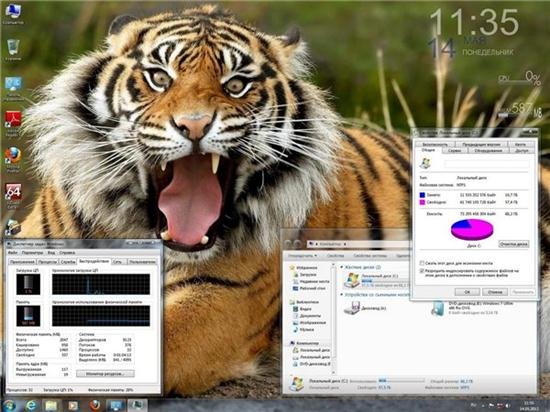
Task: Toggle the compress this drive checkbox
Action: (x=422, y=263)
